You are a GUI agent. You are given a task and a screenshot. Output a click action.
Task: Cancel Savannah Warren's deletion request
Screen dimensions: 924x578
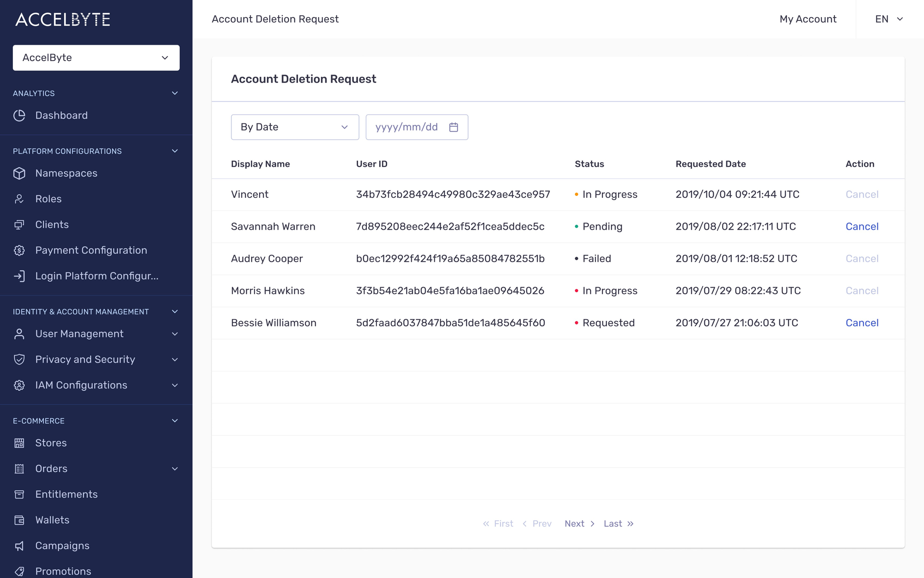[x=862, y=227]
